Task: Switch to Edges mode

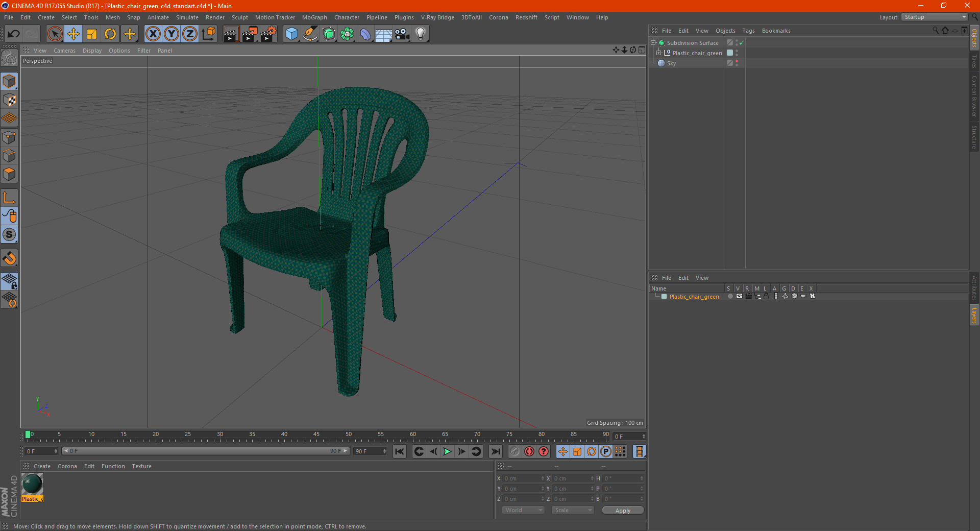Action: (10, 156)
